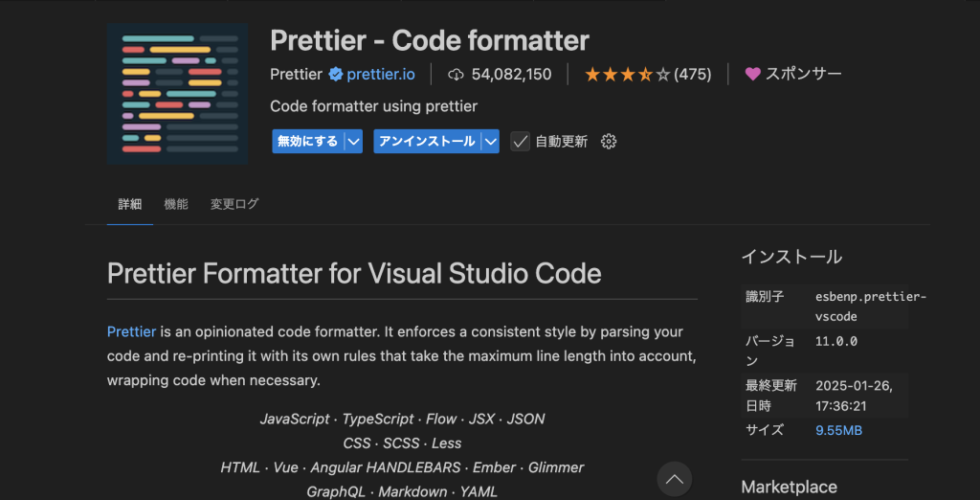Toggle the 自動更新 checkbox

[521, 141]
